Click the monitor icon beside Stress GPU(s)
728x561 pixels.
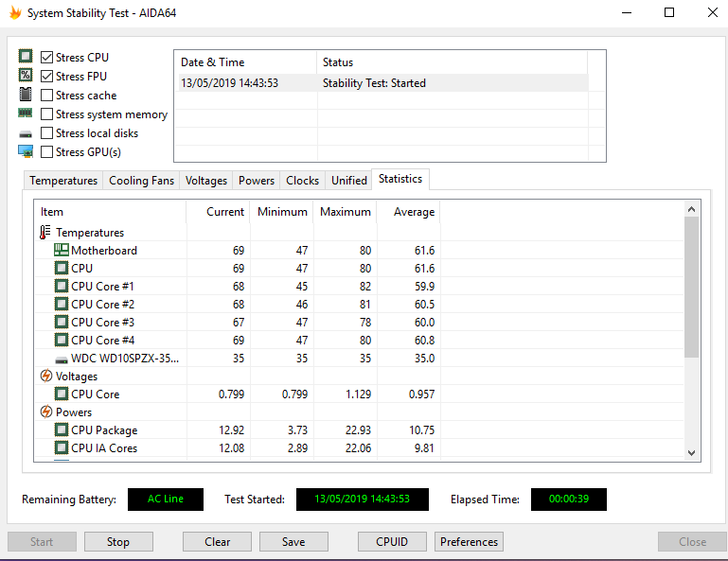[26, 151]
